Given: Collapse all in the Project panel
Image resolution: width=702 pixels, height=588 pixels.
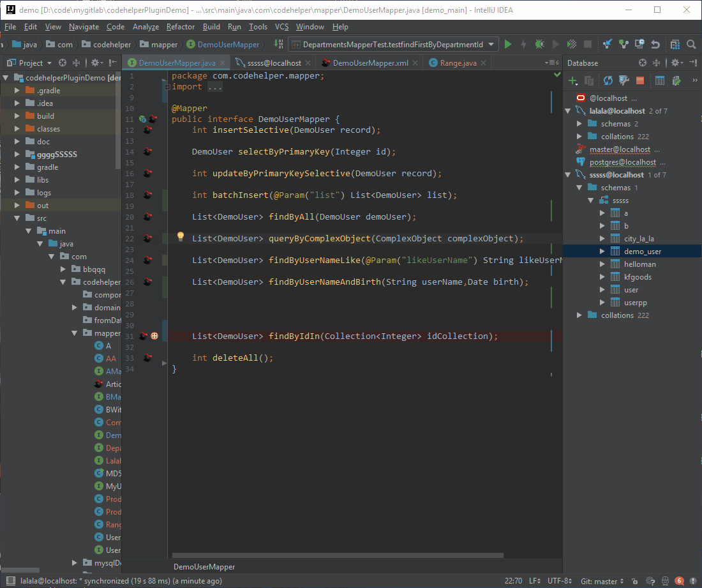Looking at the screenshot, I should [x=77, y=63].
